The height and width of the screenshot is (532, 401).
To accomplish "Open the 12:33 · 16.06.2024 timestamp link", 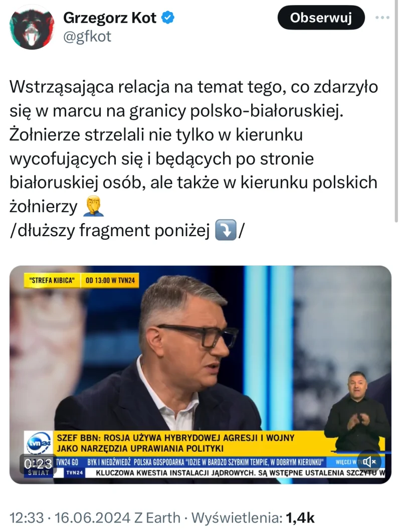I will coord(70,518).
